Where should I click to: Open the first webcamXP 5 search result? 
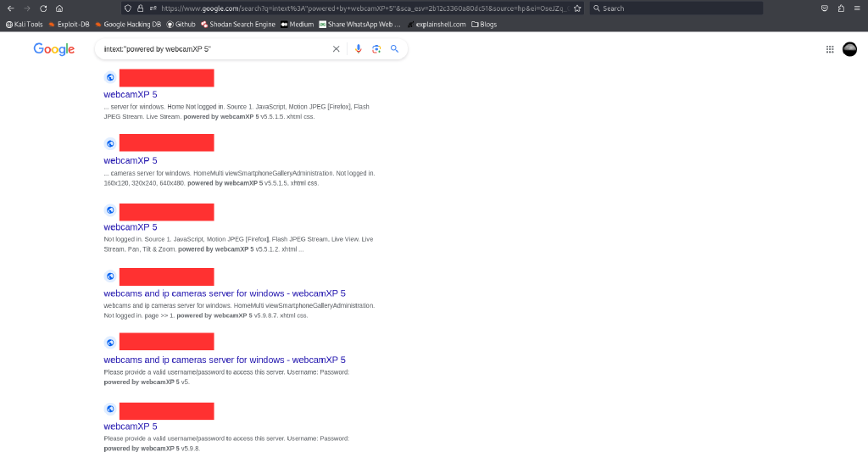[x=131, y=94]
